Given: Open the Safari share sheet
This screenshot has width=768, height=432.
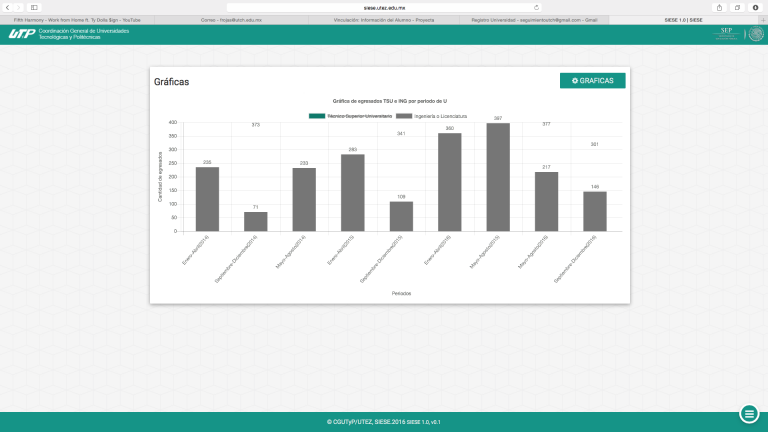Looking at the screenshot, I should pos(720,7).
